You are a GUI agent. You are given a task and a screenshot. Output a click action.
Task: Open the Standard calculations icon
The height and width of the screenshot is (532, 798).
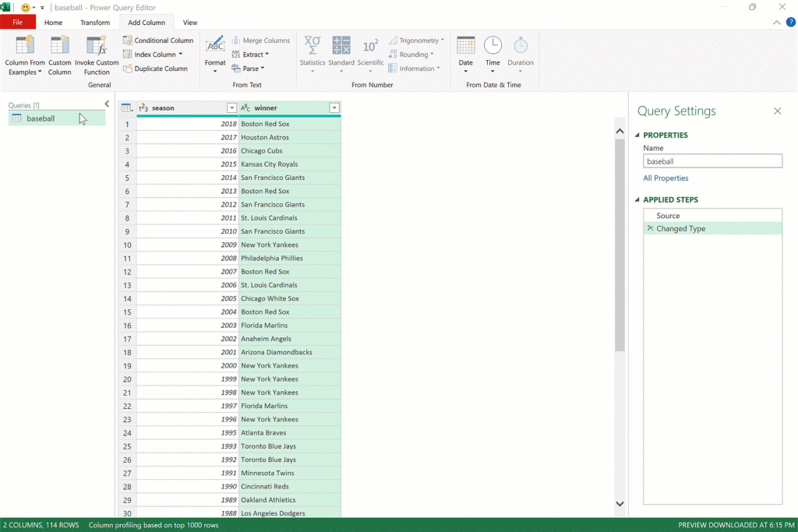pyautogui.click(x=341, y=45)
